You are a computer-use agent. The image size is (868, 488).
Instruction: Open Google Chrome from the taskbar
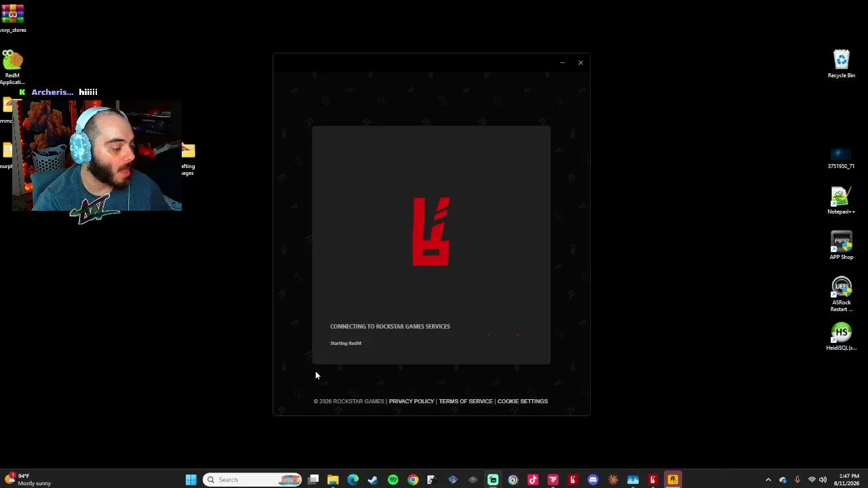[x=413, y=480]
